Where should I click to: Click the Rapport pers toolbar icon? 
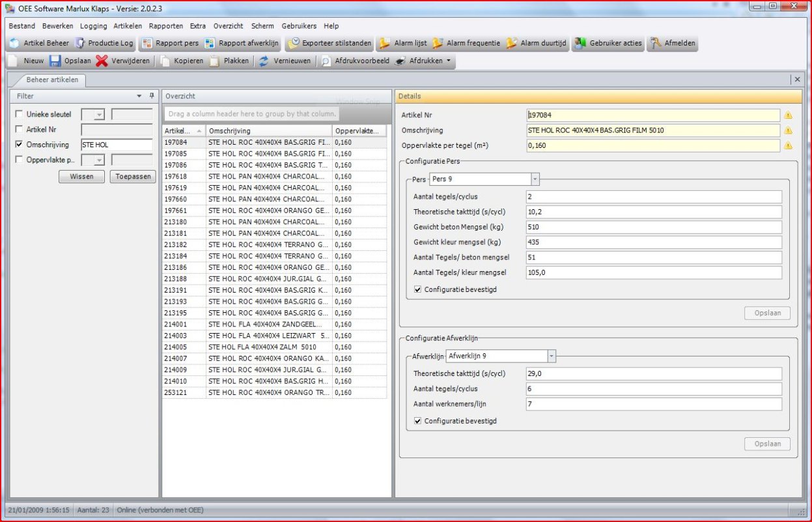147,44
